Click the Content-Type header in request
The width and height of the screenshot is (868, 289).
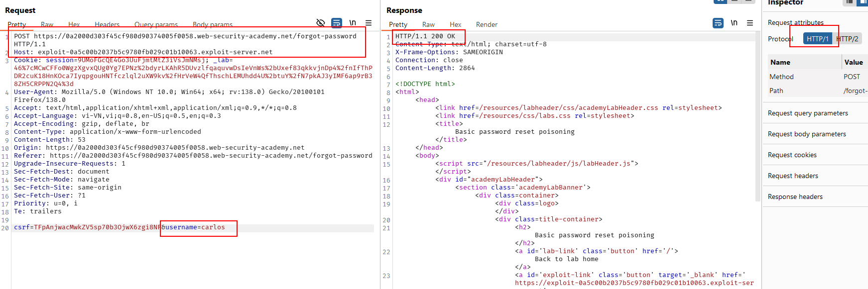click(x=108, y=131)
